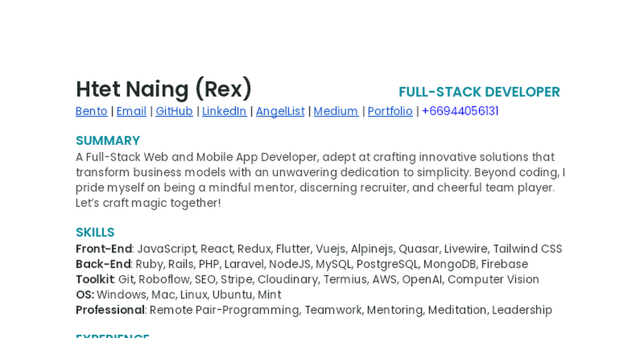Open the LinkedIn link

click(224, 111)
